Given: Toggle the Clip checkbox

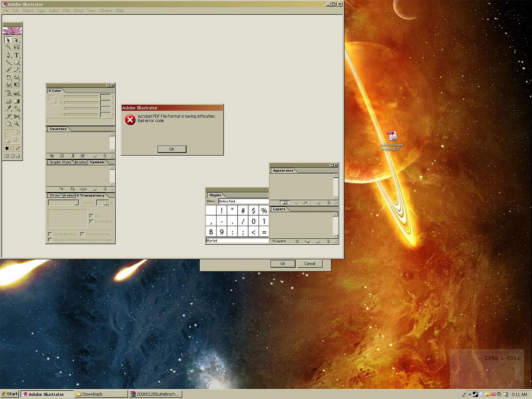Looking at the screenshot, I should pyautogui.click(x=92, y=216).
